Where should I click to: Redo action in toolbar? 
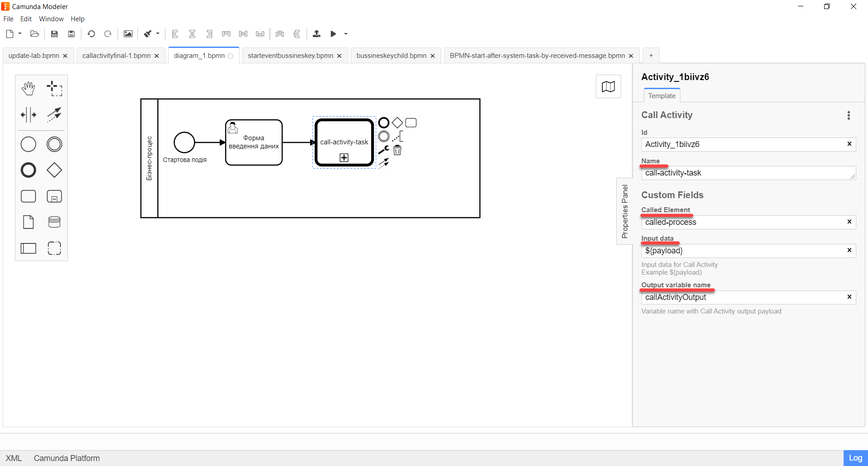click(108, 34)
